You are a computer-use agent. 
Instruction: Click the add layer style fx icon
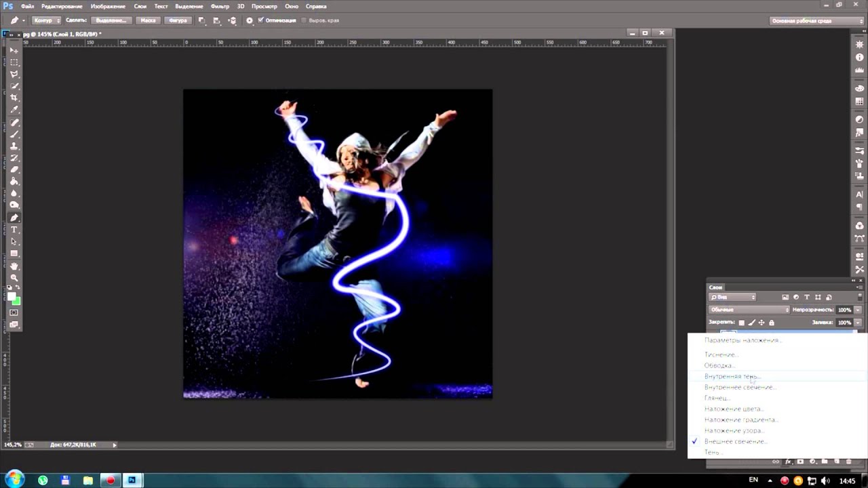(x=789, y=462)
